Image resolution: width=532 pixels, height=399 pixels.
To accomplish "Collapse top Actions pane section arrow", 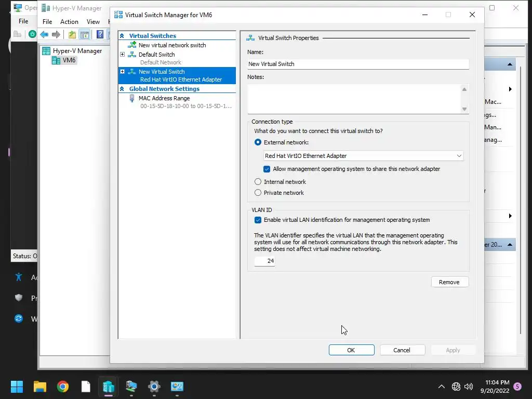I will [x=510, y=64].
